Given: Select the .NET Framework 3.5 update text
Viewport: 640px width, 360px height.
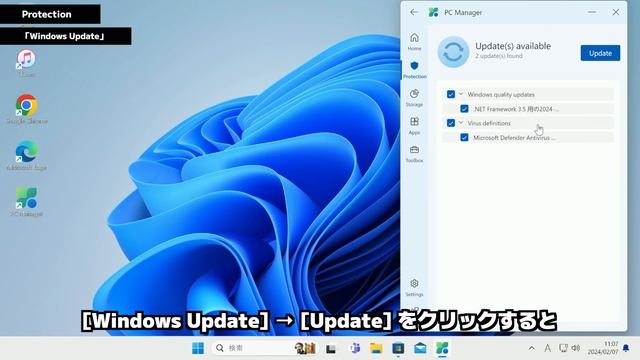Looking at the screenshot, I should 516,109.
